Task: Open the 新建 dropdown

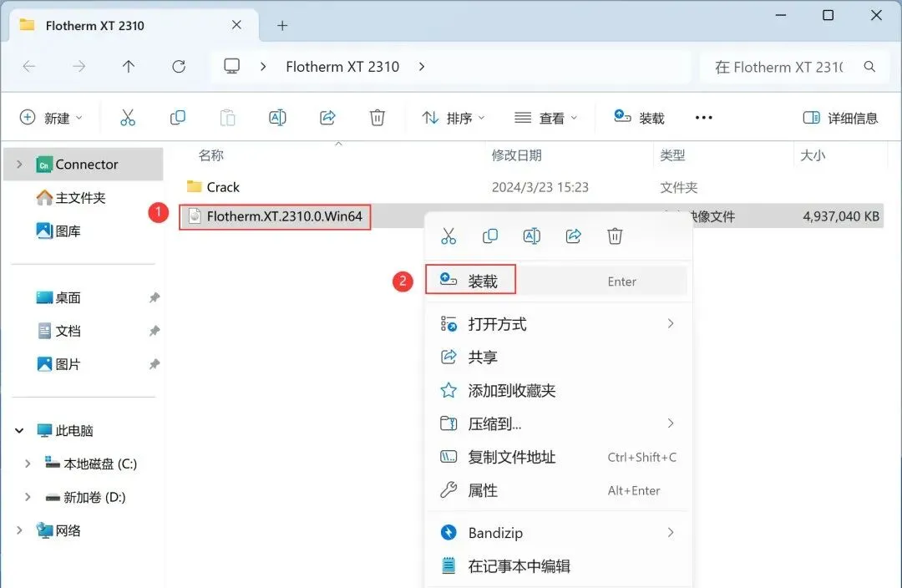Action: 51,118
